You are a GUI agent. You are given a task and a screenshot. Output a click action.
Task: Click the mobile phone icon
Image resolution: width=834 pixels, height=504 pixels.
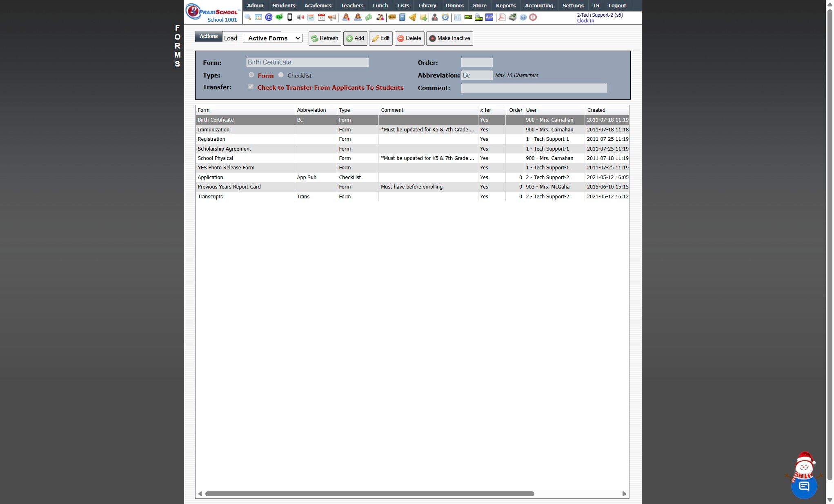click(x=290, y=17)
